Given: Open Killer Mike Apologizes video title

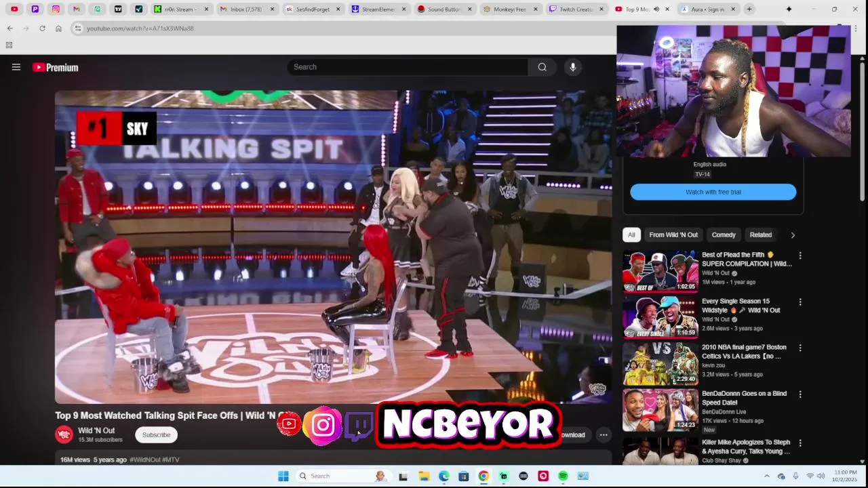Looking at the screenshot, I should [746, 447].
